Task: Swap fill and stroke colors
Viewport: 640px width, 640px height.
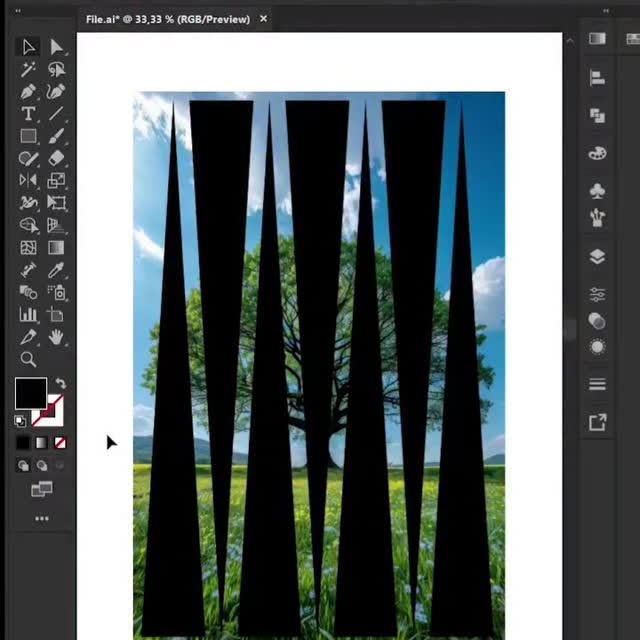Action: [x=60, y=384]
